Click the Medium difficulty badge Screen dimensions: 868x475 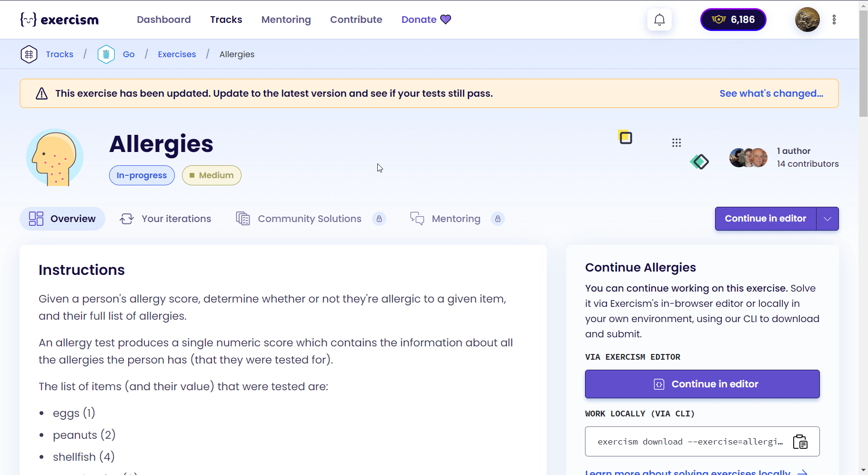pos(212,175)
